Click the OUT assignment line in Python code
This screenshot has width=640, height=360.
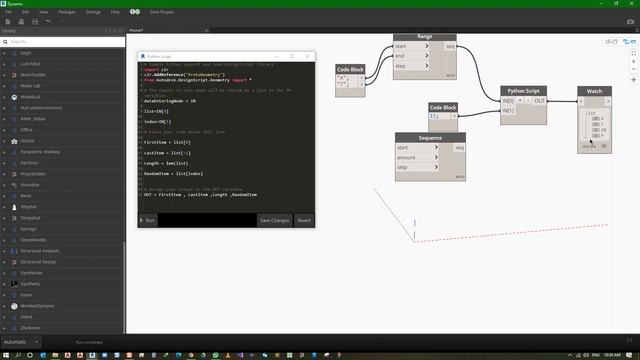pyautogui.click(x=200, y=195)
